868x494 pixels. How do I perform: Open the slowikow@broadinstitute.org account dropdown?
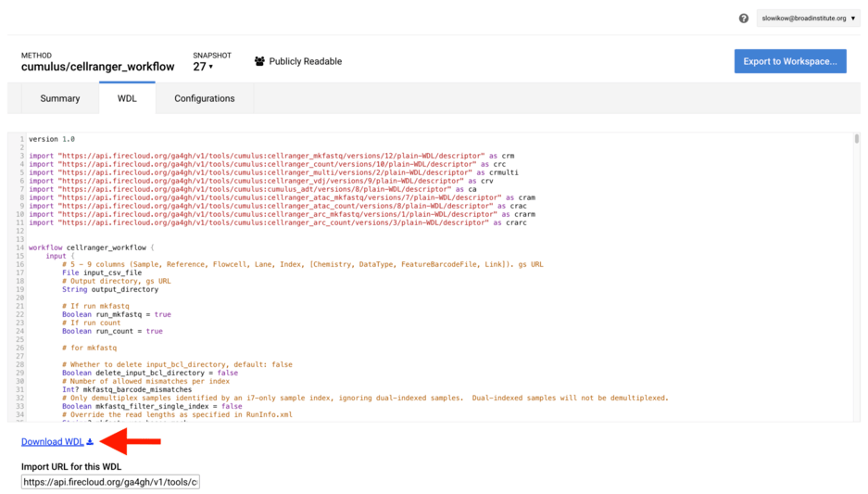coord(808,19)
